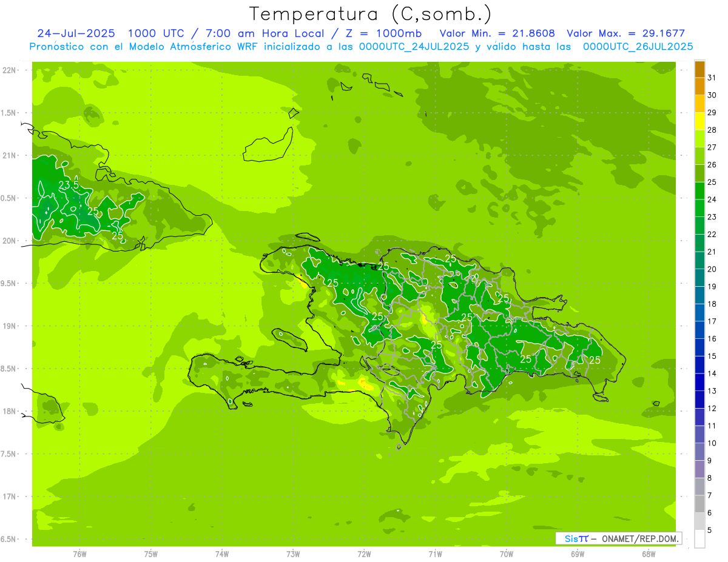Click the "17N" latitude axis label
The width and height of the screenshot is (728, 562).
click(10, 497)
